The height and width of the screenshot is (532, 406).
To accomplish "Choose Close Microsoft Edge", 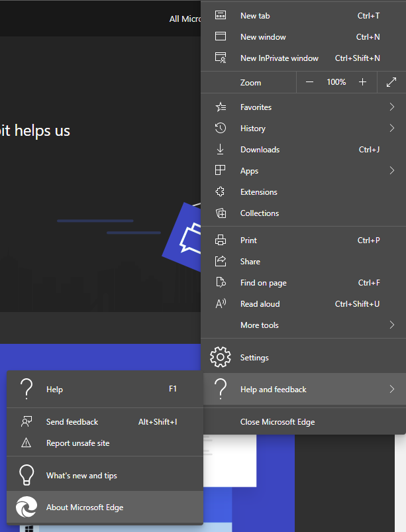I will pos(303,422).
